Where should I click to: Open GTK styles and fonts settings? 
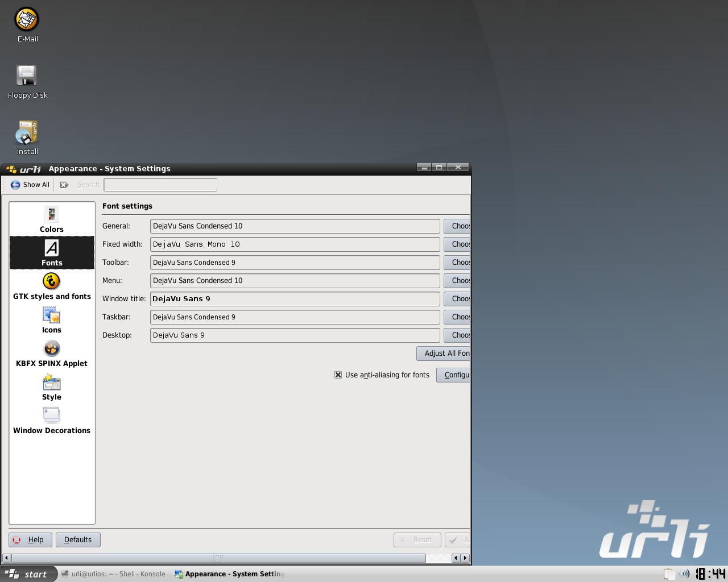click(52, 286)
